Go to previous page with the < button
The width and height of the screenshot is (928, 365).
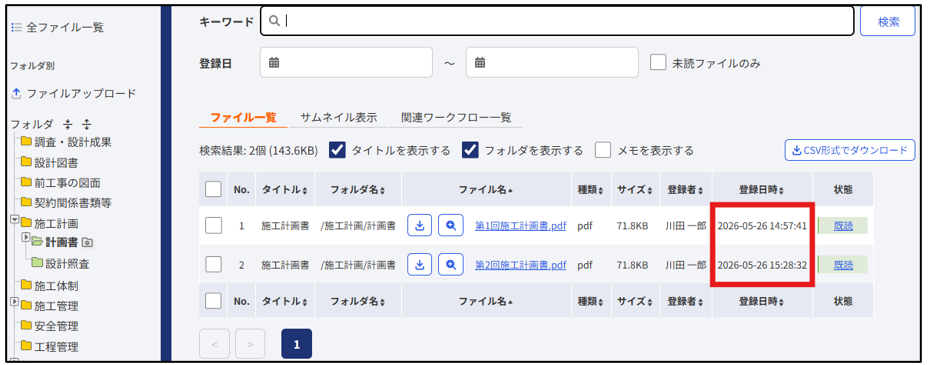214,344
